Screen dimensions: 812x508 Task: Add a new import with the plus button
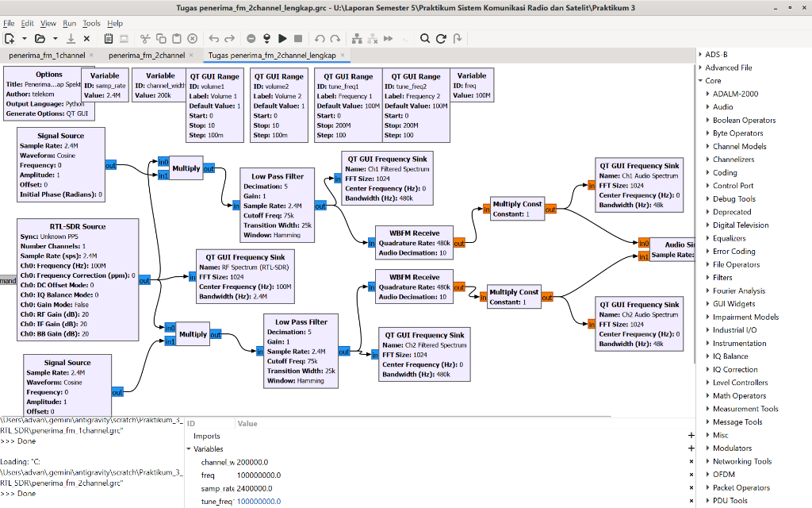pyautogui.click(x=691, y=436)
